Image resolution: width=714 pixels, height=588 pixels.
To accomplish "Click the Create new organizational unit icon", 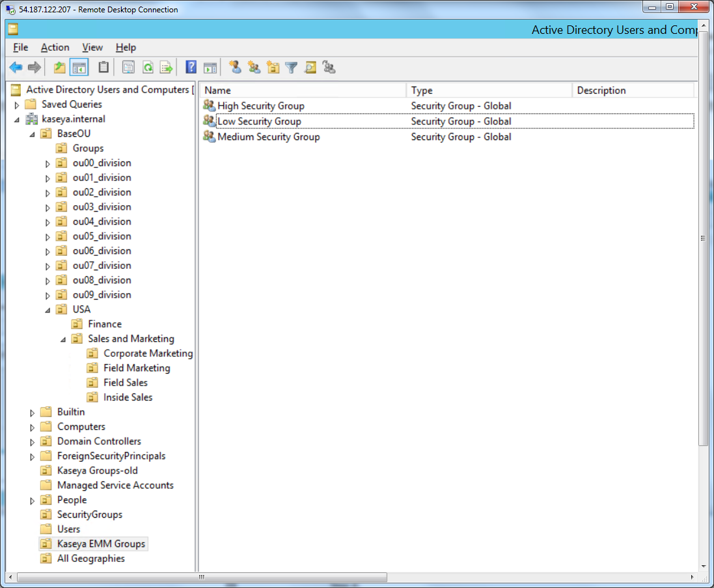I will click(x=273, y=67).
